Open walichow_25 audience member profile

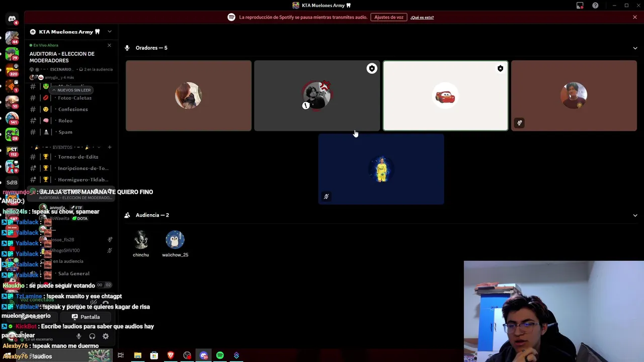[x=175, y=244]
